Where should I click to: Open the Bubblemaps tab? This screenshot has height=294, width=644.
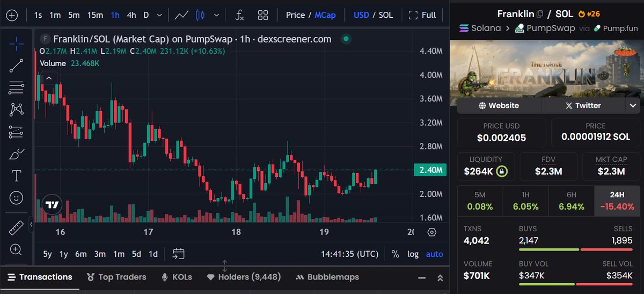click(327, 277)
